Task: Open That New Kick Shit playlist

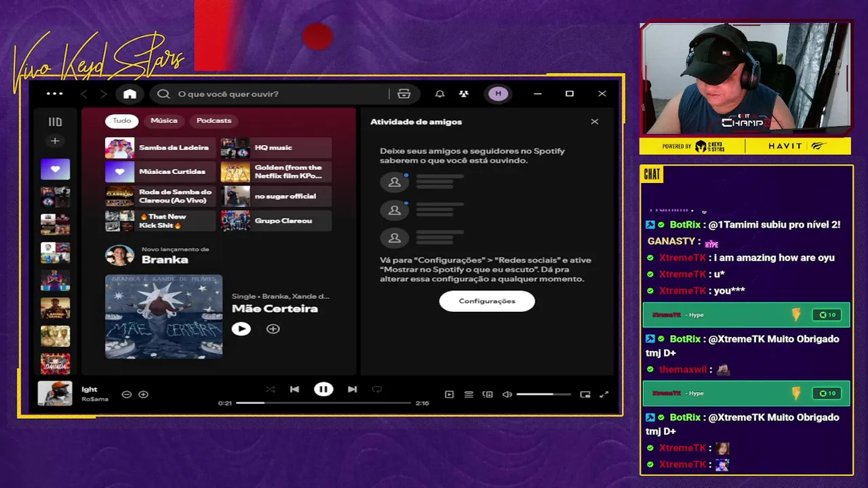Action: click(160, 221)
